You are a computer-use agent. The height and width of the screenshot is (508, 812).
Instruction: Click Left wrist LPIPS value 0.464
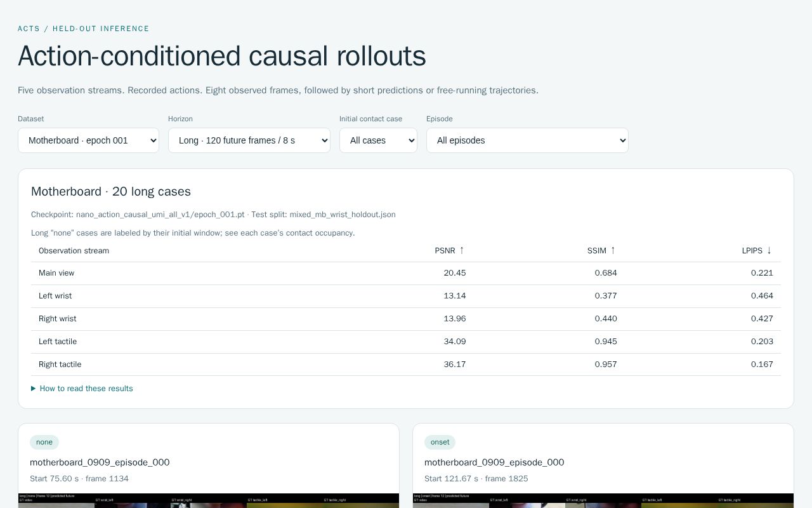(762, 296)
